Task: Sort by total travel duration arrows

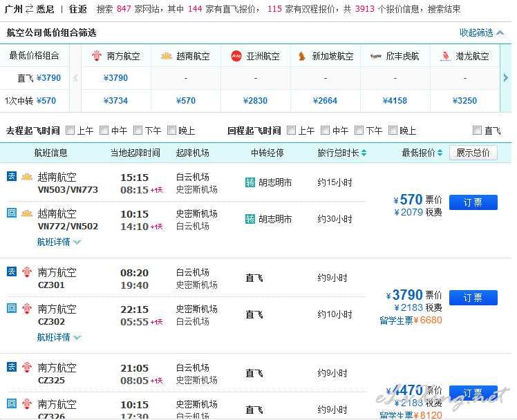Action: [x=364, y=153]
